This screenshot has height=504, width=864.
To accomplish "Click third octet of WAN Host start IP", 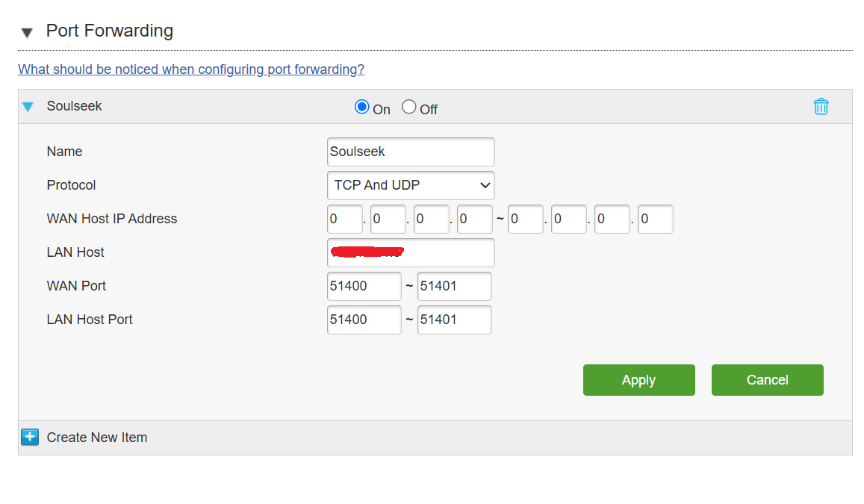I will coord(432,220).
